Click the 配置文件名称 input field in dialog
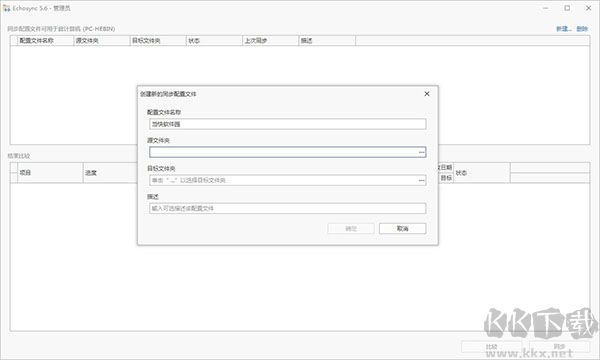 287,124
